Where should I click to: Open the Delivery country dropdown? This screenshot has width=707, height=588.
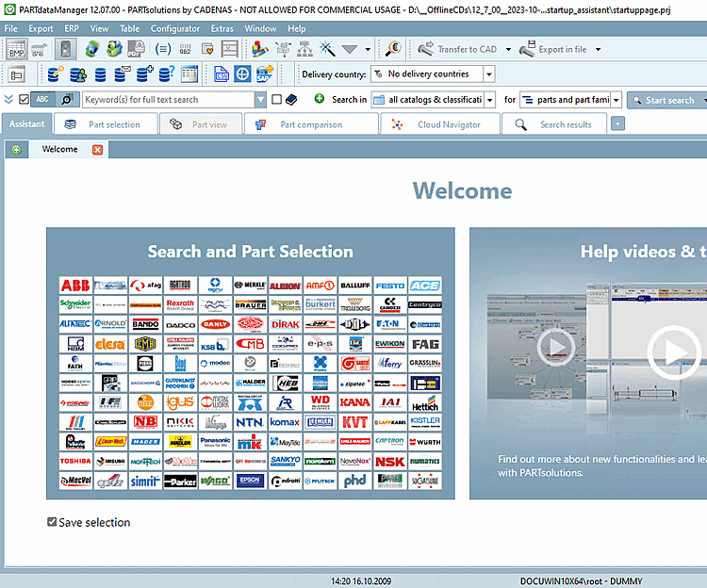(489, 74)
